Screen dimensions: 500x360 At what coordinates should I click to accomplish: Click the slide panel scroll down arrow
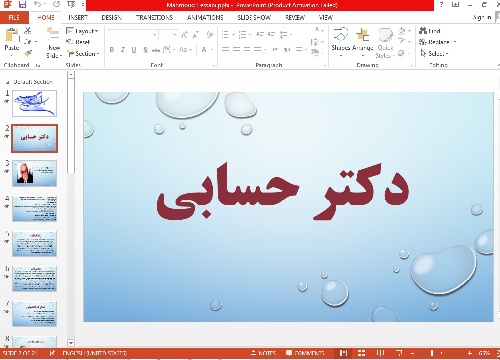pos(71,343)
